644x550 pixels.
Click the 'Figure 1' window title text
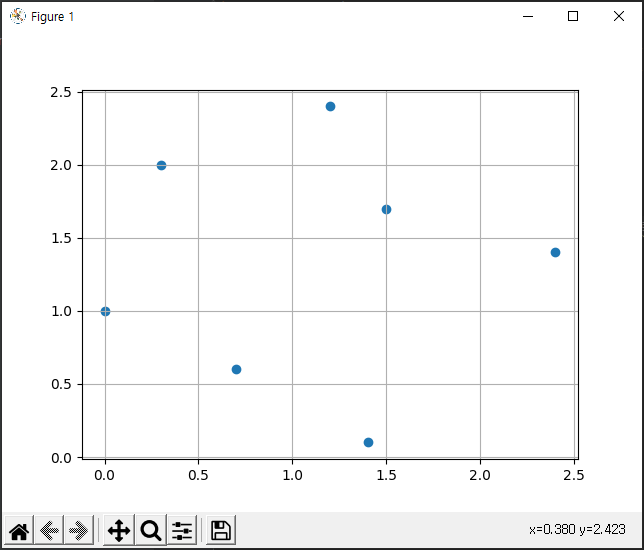tap(53, 17)
